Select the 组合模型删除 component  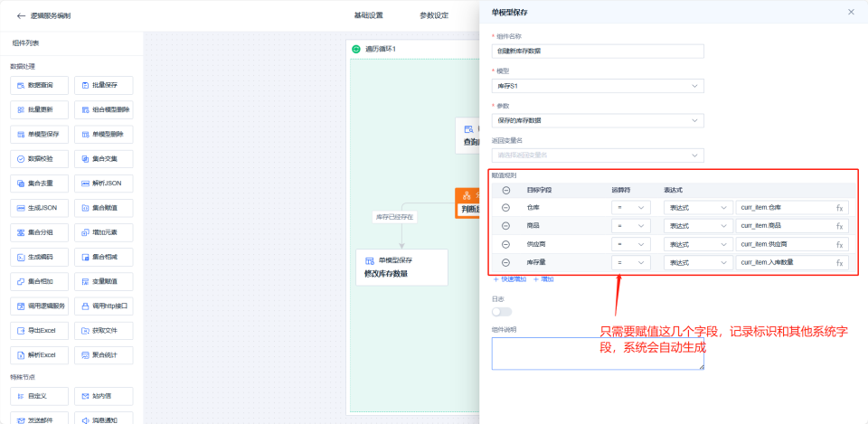point(103,109)
